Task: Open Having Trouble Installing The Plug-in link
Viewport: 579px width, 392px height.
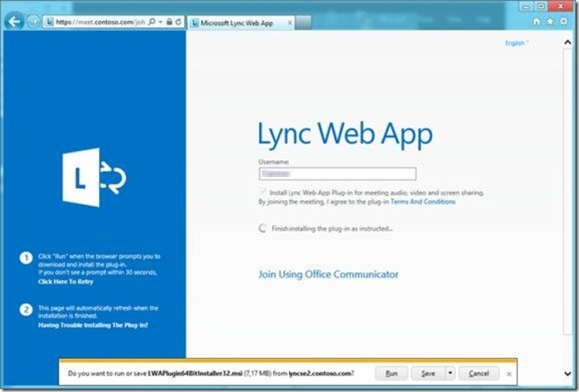Action: [93, 325]
